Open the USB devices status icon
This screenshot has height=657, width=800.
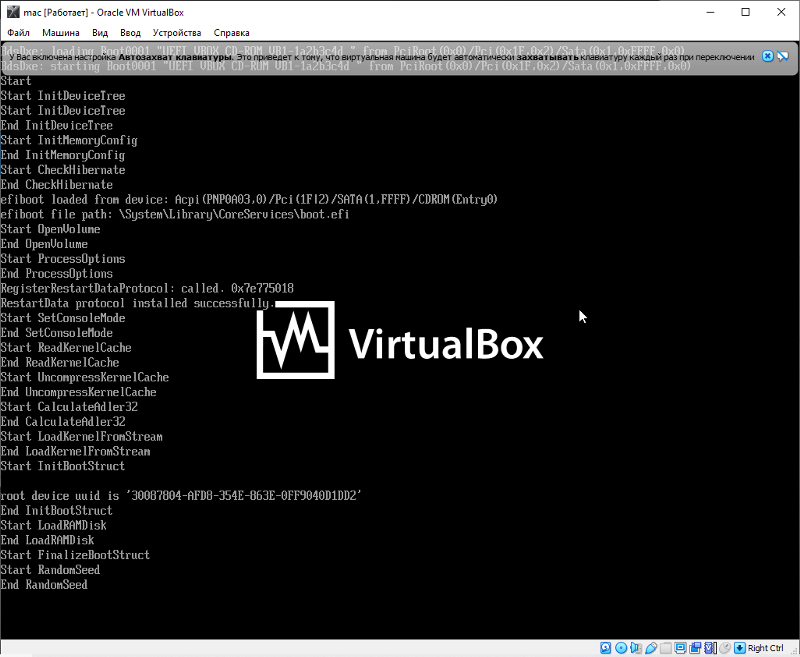[651, 648]
